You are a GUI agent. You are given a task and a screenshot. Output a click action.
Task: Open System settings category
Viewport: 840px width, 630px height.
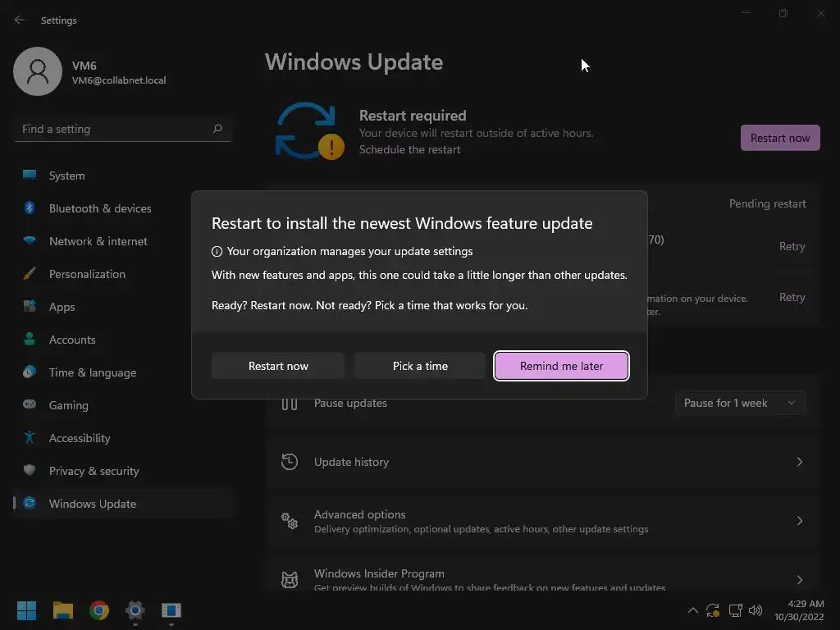pos(123,176)
